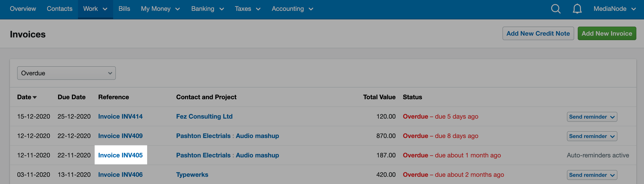Open the Accounting menu
This screenshot has width=644, height=184.
coord(292,9)
